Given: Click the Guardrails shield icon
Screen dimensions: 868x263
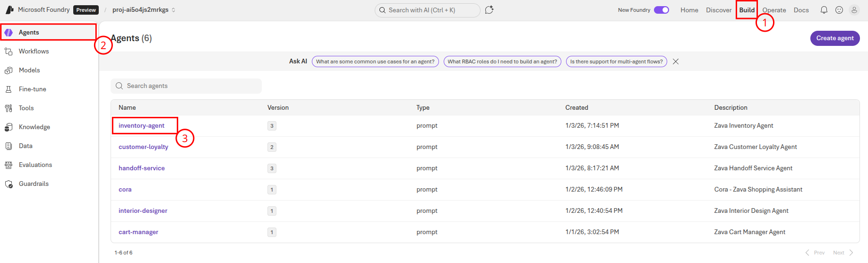Looking at the screenshot, I should click(x=9, y=184).
